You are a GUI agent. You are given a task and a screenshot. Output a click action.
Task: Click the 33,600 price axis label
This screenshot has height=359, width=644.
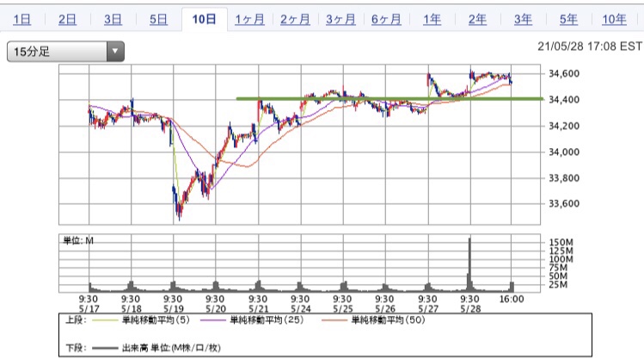564,203
